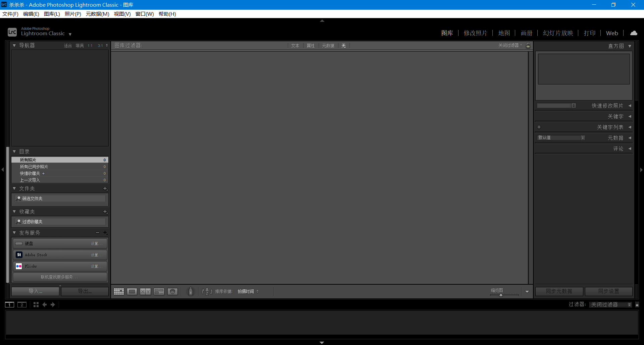Image resolution: width=644 pixels, height=345 pixels.
Task: Click 联机查找更多服务 button
Action: (60, 277)
